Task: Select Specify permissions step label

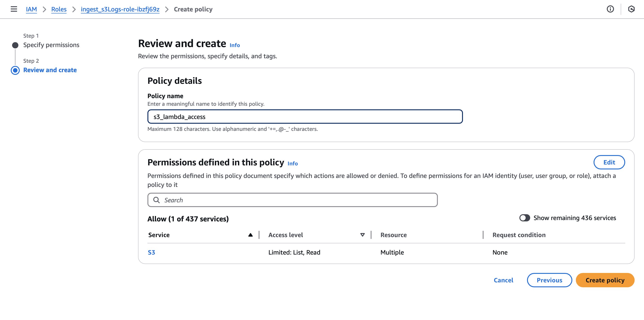Action: click(51, 45)
